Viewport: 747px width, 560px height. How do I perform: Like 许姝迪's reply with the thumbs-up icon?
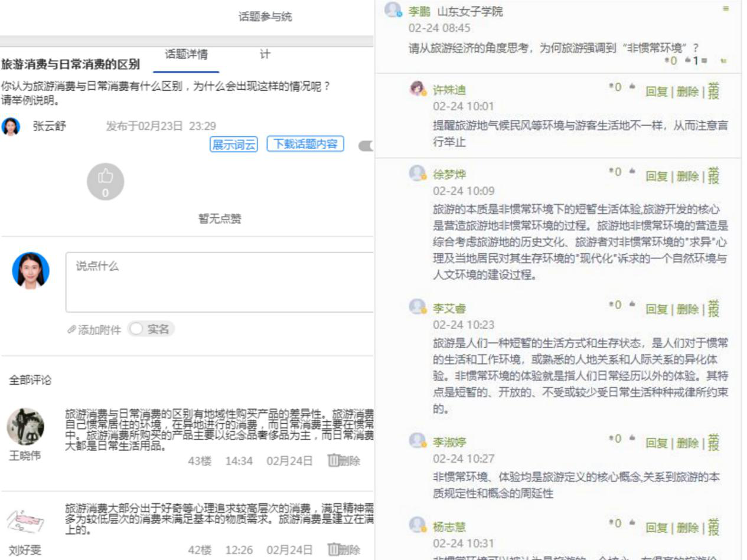[632, 87]
